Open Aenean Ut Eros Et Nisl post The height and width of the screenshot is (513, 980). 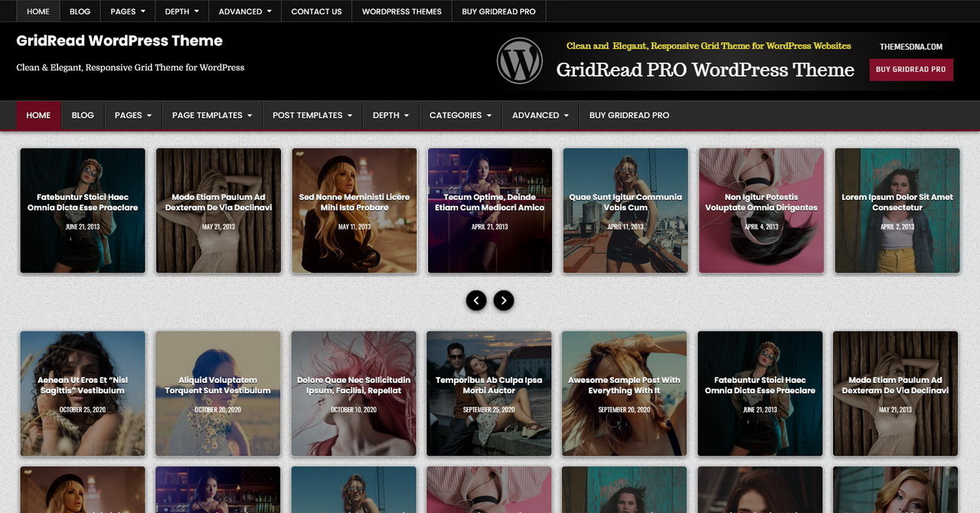pos(83,385)
